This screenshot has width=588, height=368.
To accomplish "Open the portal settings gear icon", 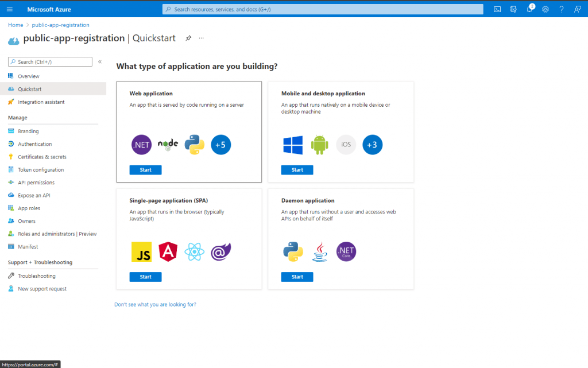I will [546, 9].
